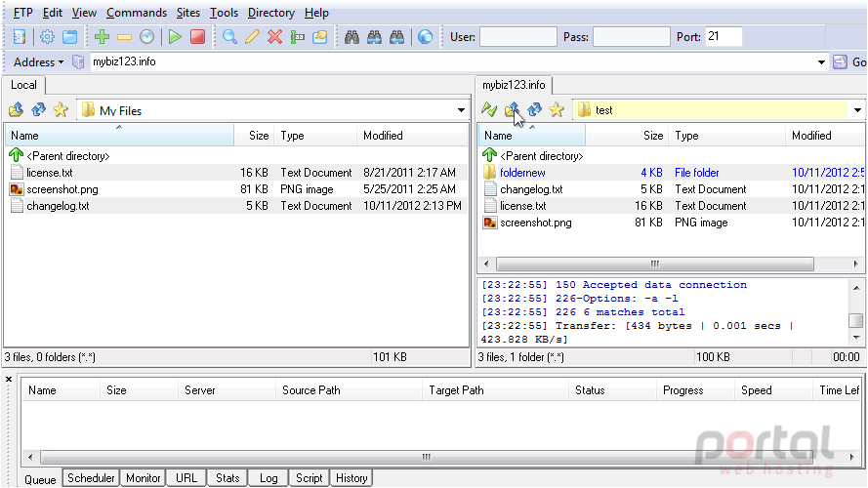Screen dimensions: 868x488
Task: Click remote file list horizontal scrollbar
Action: pyautogui.click(x=655, y=264)
